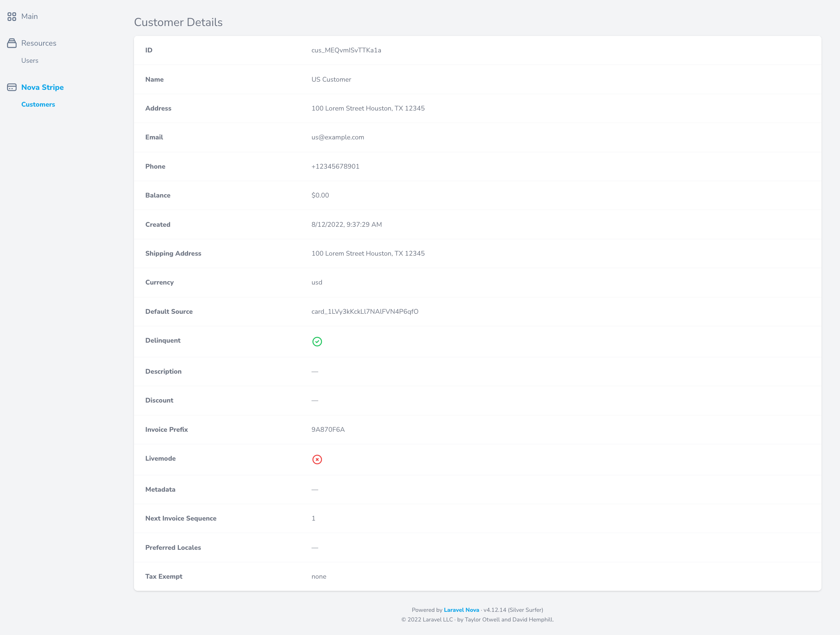Screen dimensions: 840x635
Task: Collapse the Nova Stripe sidebar section
Action: (x=42, y=87)
